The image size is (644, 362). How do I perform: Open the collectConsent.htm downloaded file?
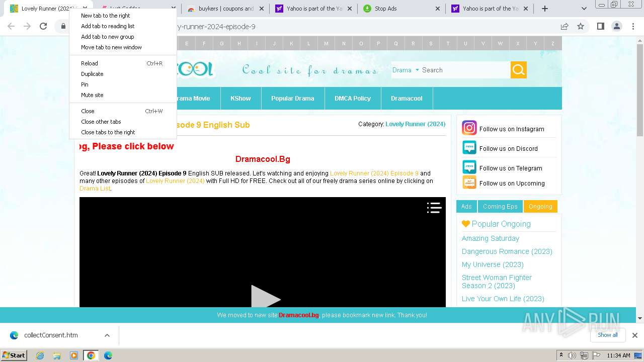point(51,335)
